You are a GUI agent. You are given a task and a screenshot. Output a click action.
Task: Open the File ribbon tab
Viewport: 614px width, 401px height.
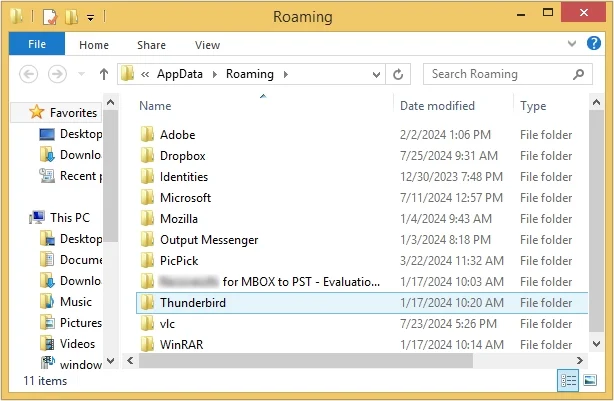click(x=37, y=44)
